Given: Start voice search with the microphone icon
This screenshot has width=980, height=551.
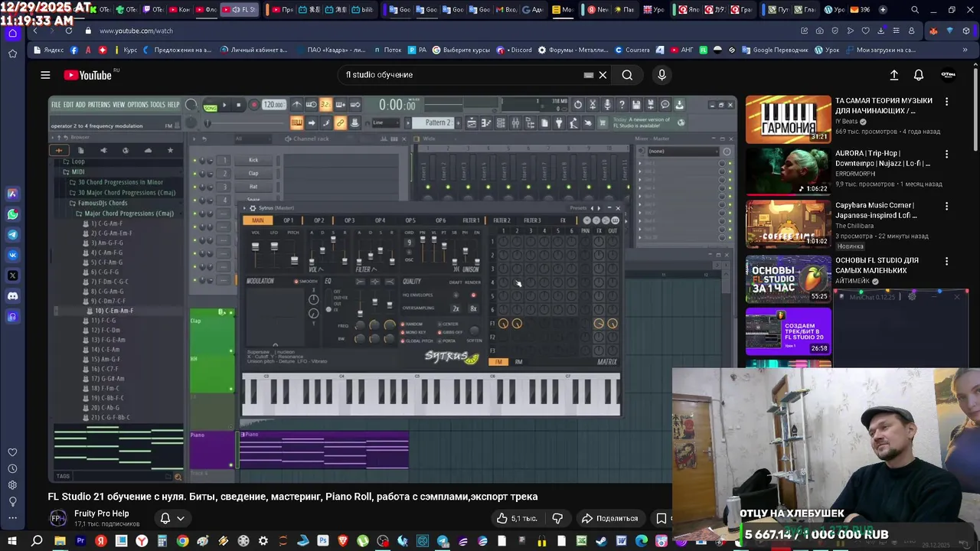Looking at the screenshot, I should pyautogui.click(x=662, y=75).
